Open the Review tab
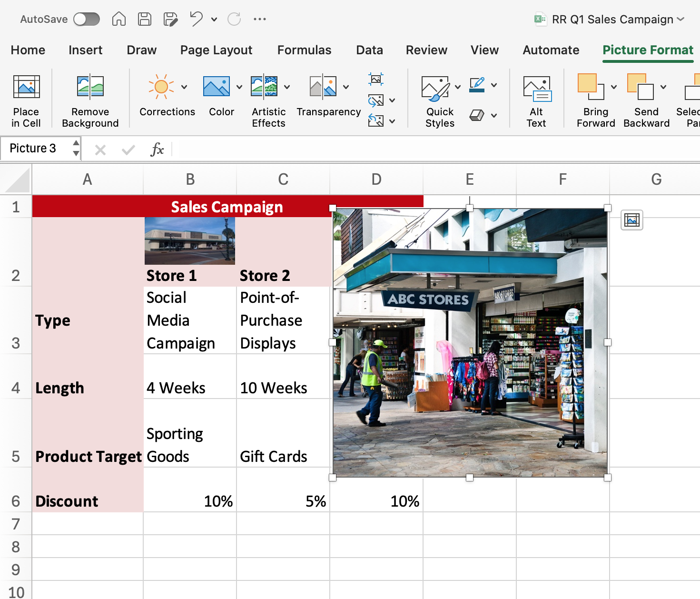 (427, 50)
